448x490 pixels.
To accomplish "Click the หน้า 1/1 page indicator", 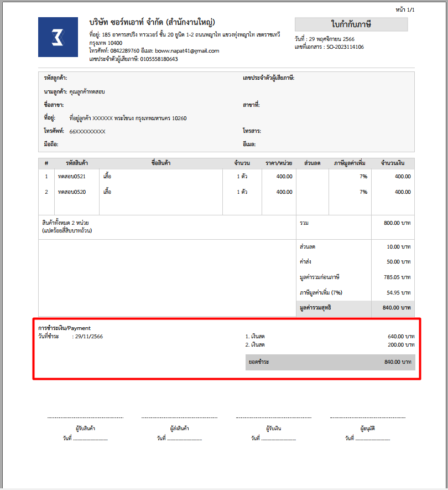I will (x=405, y=10).
